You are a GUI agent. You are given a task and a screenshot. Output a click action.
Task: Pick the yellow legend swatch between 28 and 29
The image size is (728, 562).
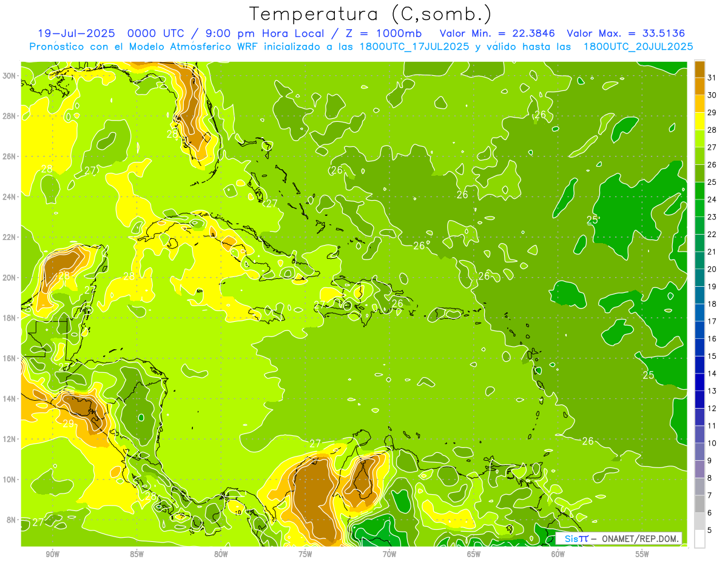pos(699,121)
